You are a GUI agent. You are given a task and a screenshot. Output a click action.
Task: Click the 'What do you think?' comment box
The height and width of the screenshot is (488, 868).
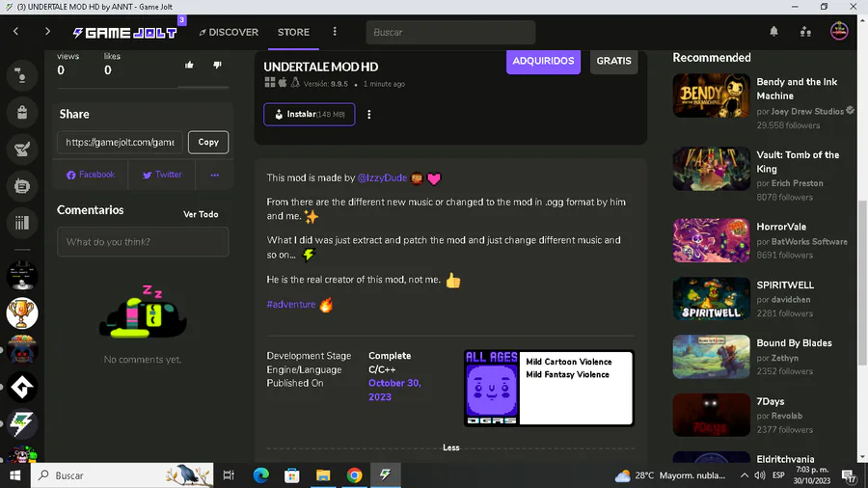143,242
